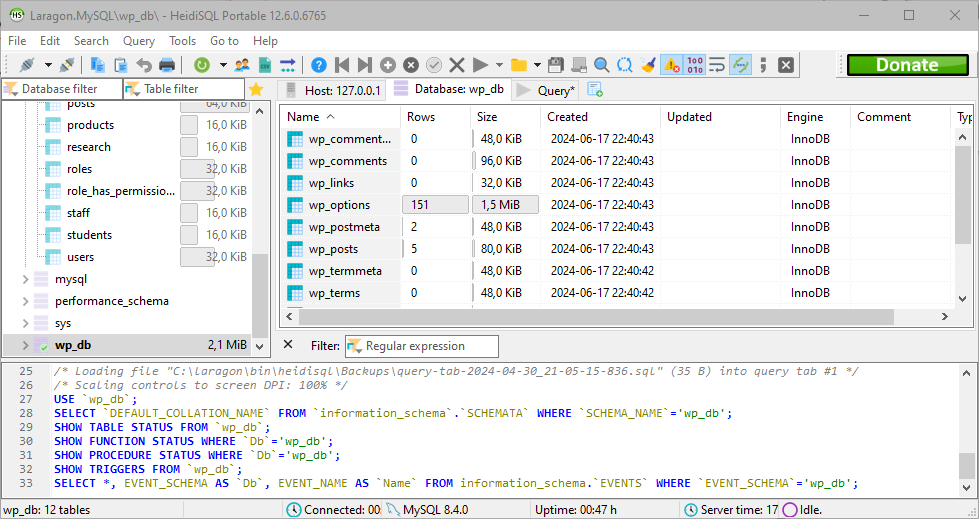
Task: Jump to first row icon
Action: tap(342, 65)
